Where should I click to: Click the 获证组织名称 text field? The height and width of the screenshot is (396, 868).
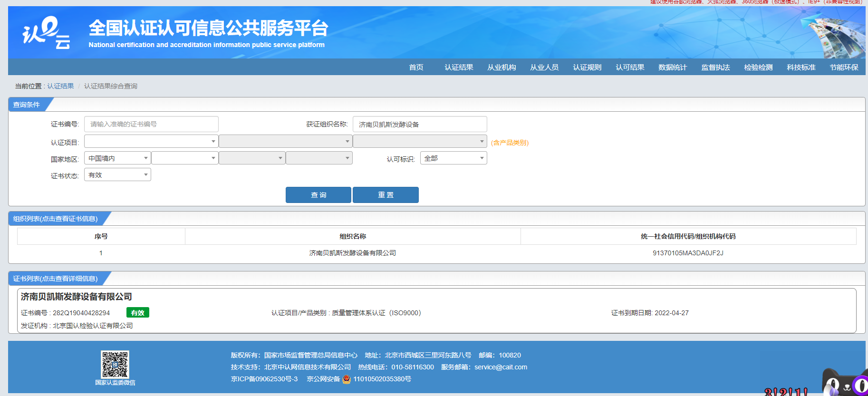pos(420,124)
